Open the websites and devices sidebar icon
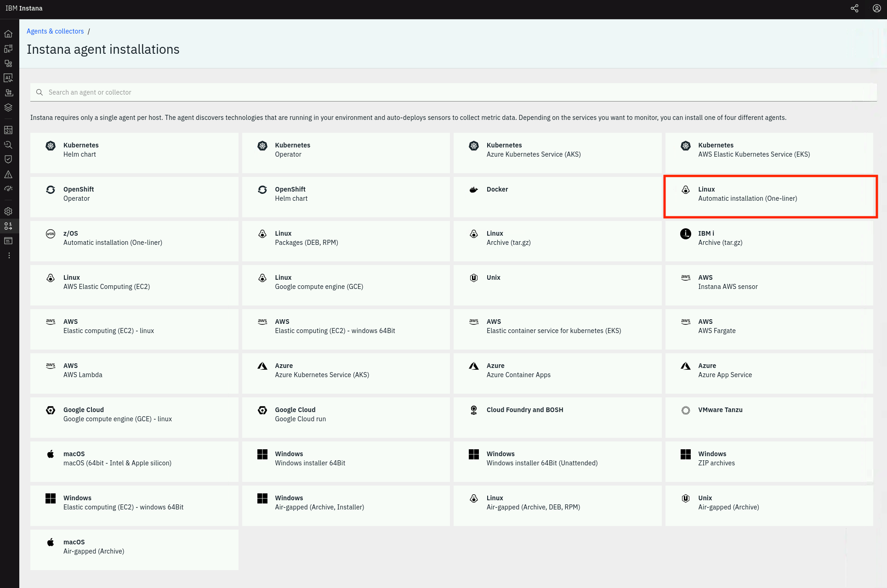This screenshot has width=887, height=588. coord(8,48)
